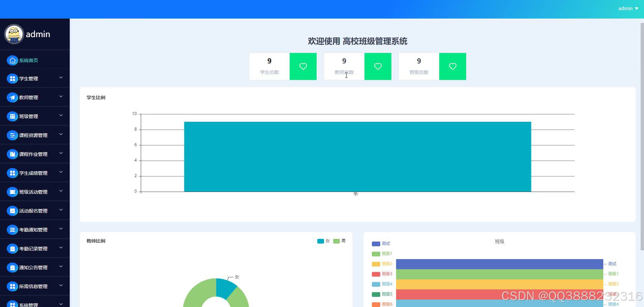Expand the 活动报名管理 submenu chevron
This screenshot has width=644, height=307.
click(61, 210)
